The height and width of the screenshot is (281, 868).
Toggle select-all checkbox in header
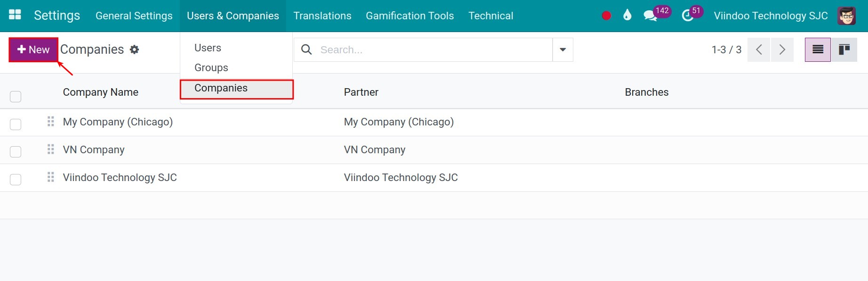(16, 97)
